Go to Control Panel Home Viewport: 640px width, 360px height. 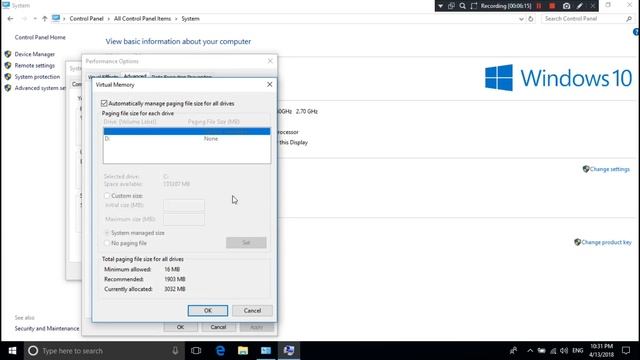40,38
